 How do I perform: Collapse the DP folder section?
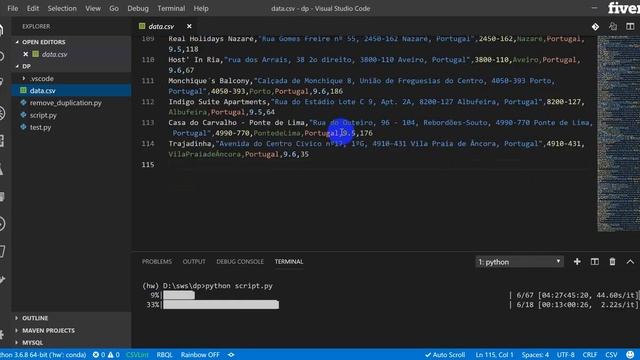(23, 66)
